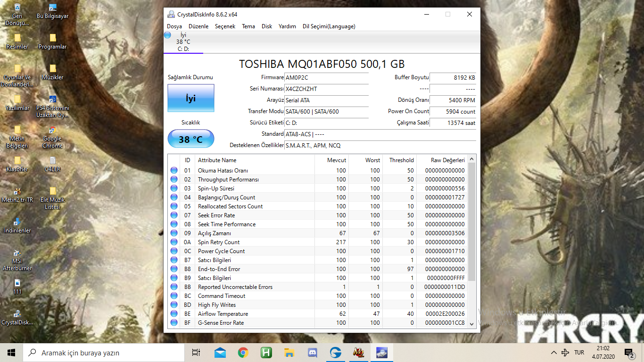Click status orb for Spin Retry Count
The image size is (644, 362).
click(x=174, y=242)
